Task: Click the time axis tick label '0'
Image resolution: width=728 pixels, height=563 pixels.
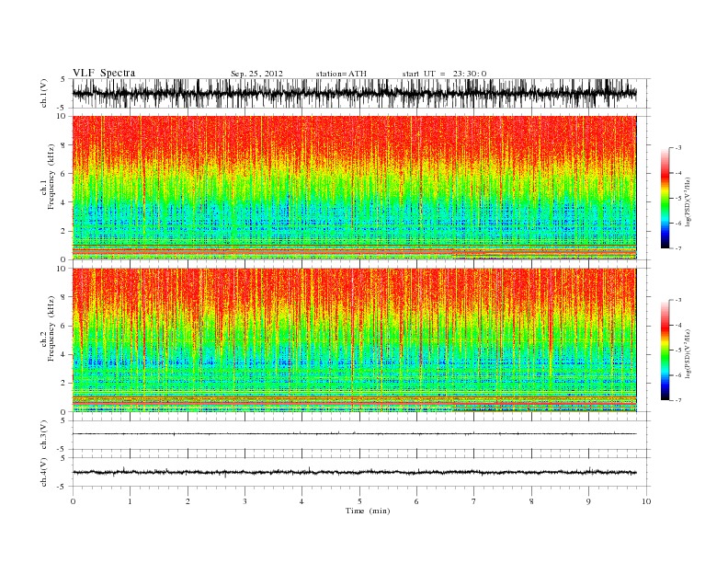Action: [73, 501]
